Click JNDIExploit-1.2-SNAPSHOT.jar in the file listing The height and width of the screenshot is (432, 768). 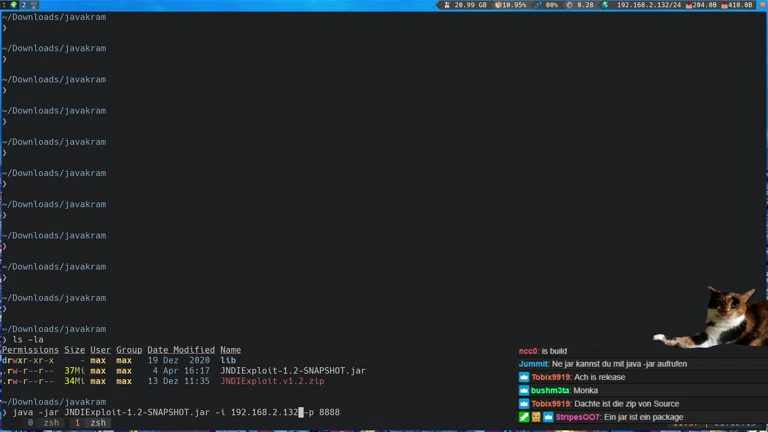point(293,371)
